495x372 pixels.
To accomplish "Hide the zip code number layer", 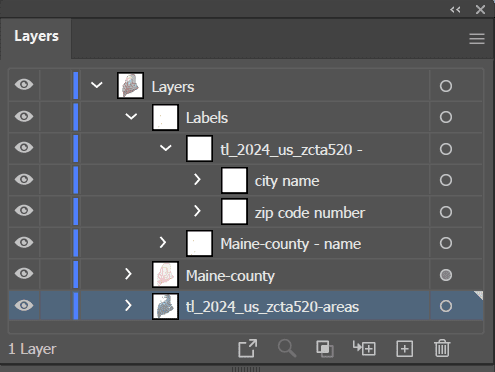I will 24,210.
